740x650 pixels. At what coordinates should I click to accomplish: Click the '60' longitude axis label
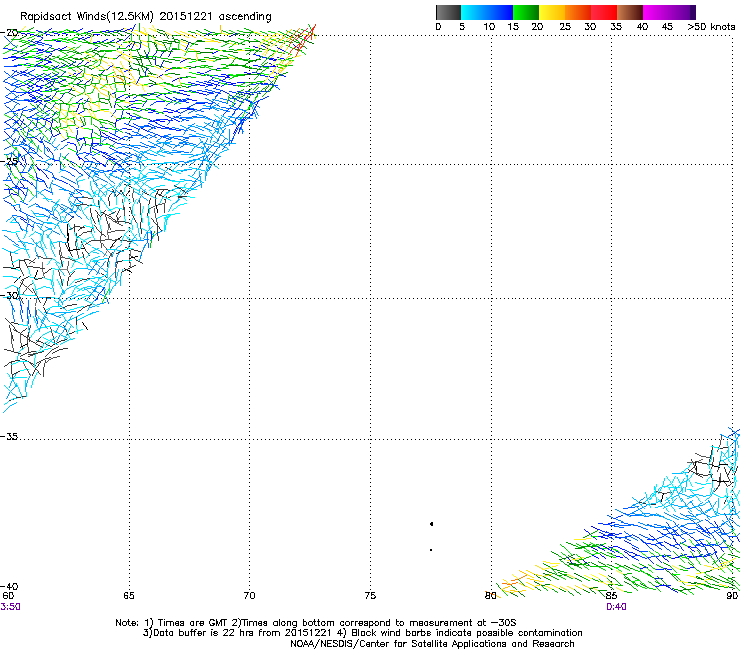(x=8, y=596)
